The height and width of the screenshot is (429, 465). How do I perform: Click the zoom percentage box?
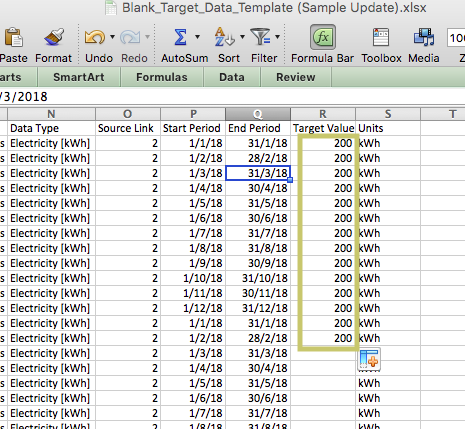coord(456,38)
